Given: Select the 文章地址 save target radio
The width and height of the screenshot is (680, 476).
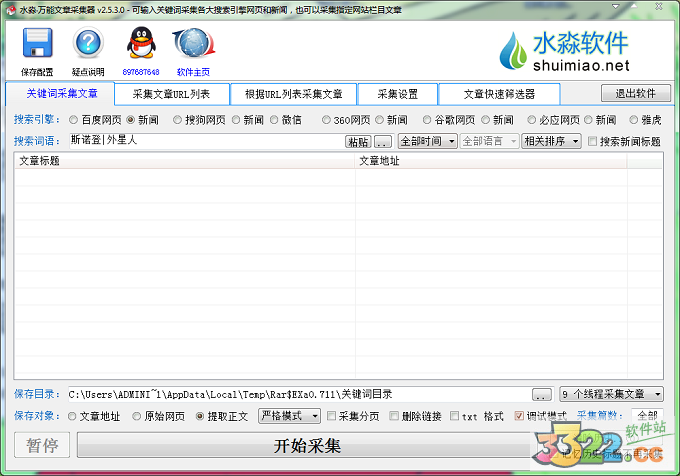Looking at the screenshot, I should point(72,416).
